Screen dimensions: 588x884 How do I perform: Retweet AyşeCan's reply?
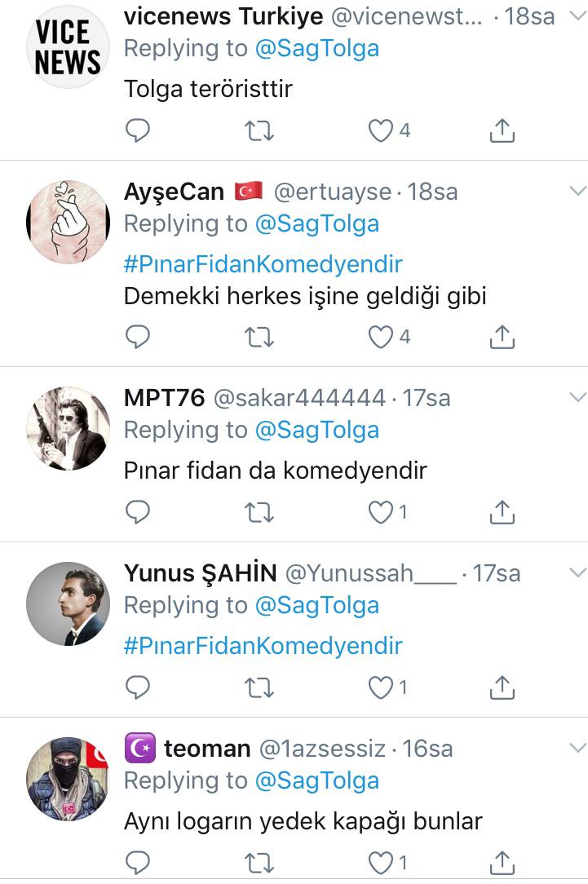259,336
